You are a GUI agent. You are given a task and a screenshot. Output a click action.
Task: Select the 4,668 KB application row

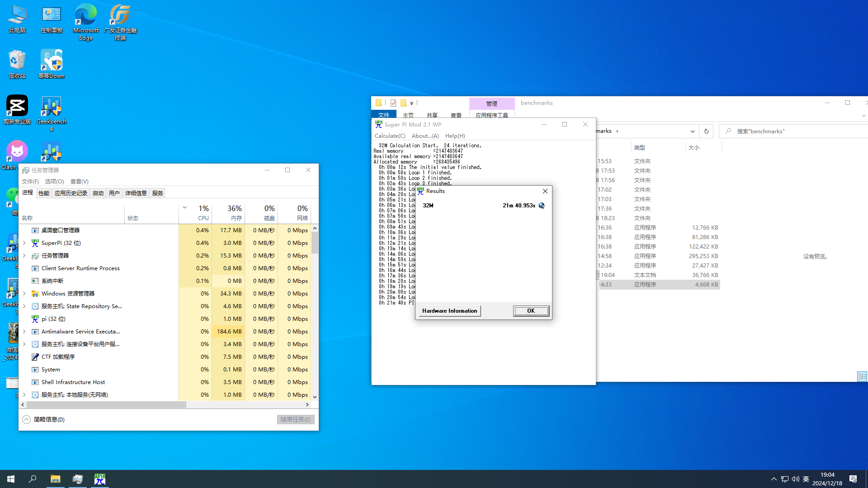tap(659, 284)
